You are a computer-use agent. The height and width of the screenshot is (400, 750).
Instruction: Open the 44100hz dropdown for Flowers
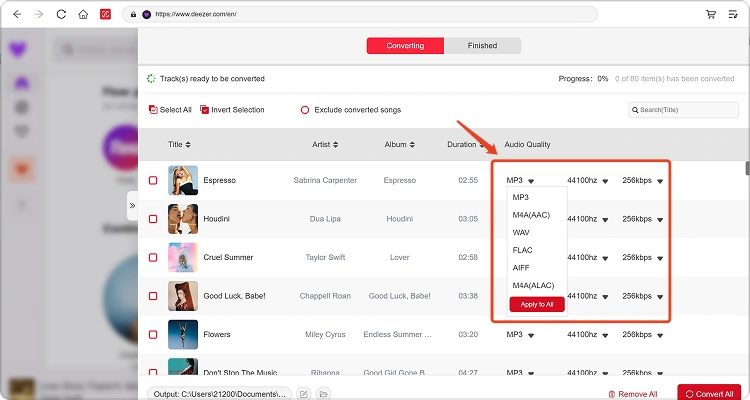coord(587,334)
